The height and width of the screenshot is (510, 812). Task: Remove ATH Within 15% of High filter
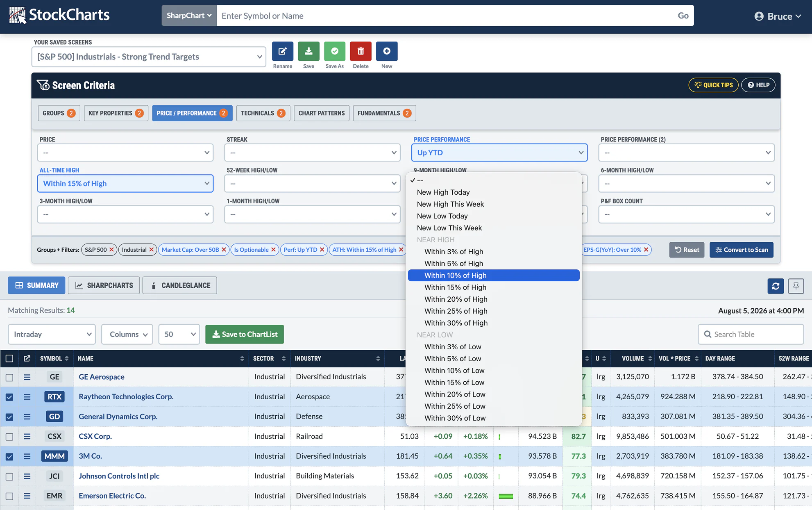point(401,250)
